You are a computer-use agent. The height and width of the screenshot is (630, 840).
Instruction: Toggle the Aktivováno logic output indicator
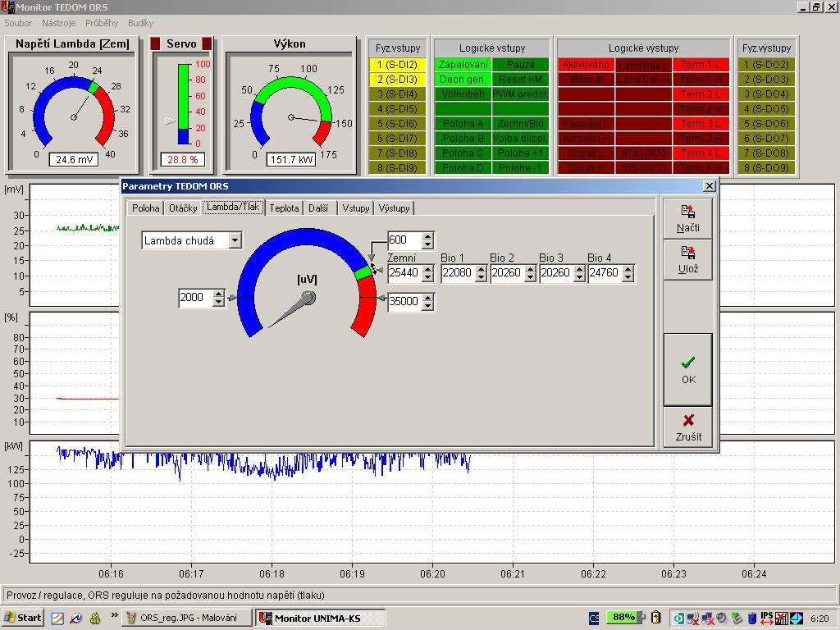pyautogui.click(x=586, y=65)
